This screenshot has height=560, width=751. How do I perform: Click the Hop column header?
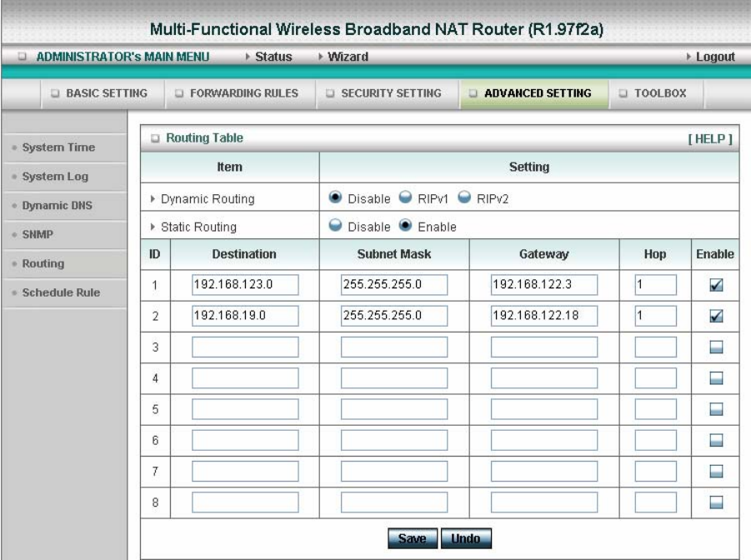[655, 254]
